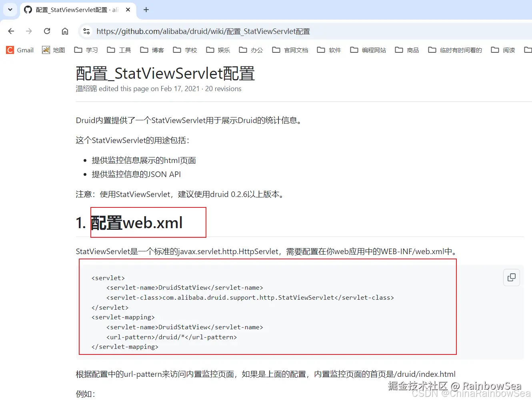Viewport: 532px width, 402px height.
Task: Open the 学习 bookmark folder
Action: point(86,50)
